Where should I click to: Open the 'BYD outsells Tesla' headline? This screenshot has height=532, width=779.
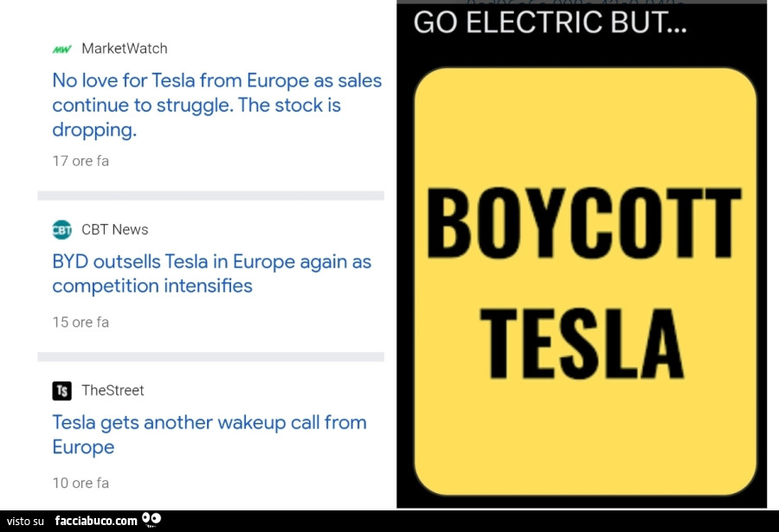click(x=211, y=273)
